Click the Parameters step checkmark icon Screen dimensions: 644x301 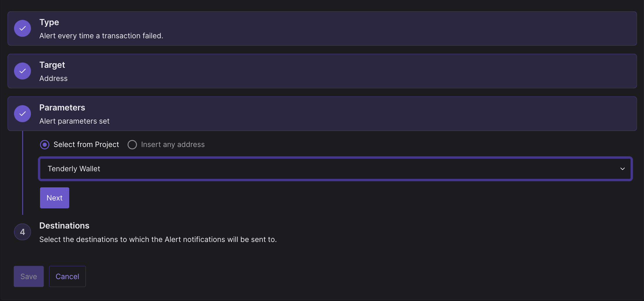point(22,114)
